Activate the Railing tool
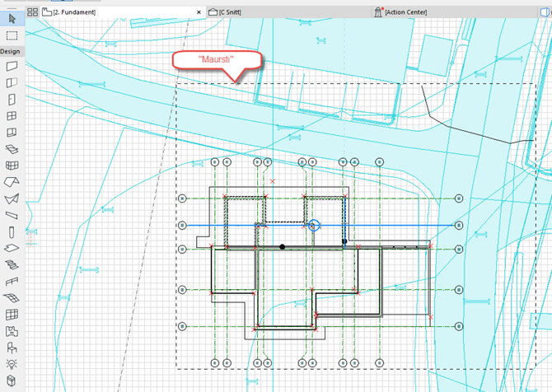This screenshot has width=552, height=392. tap(12, 282)
